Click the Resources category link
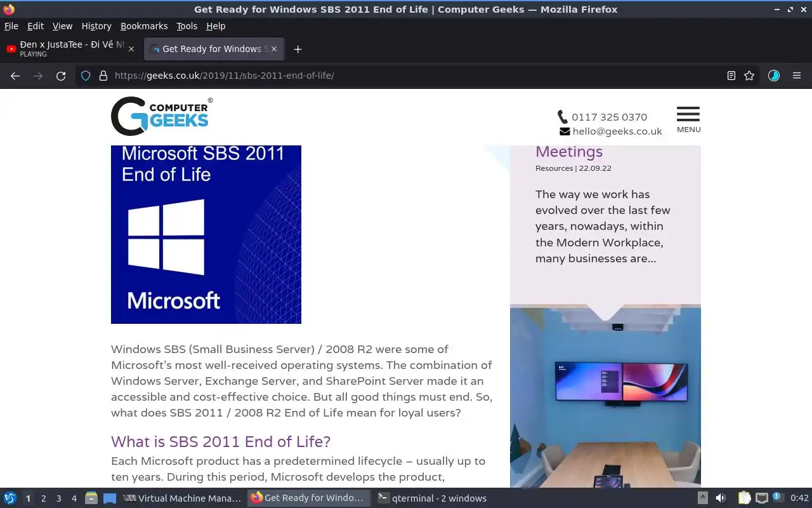 pos(554,168)
